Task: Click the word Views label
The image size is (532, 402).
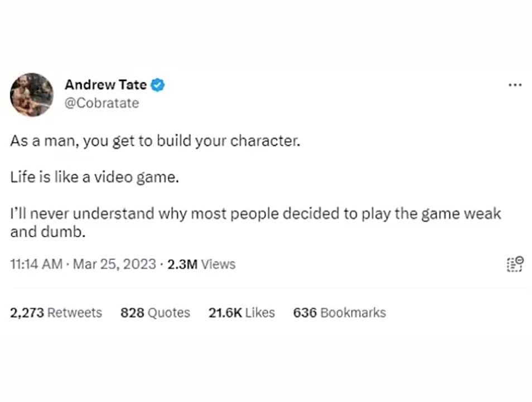Action: click(219, 264)
